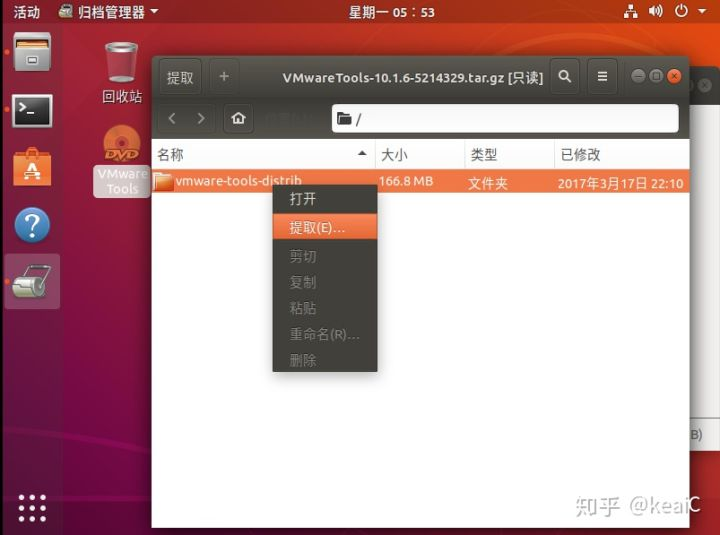Maximize the Archive Manager window
The image size is (720, 535).
656,76
